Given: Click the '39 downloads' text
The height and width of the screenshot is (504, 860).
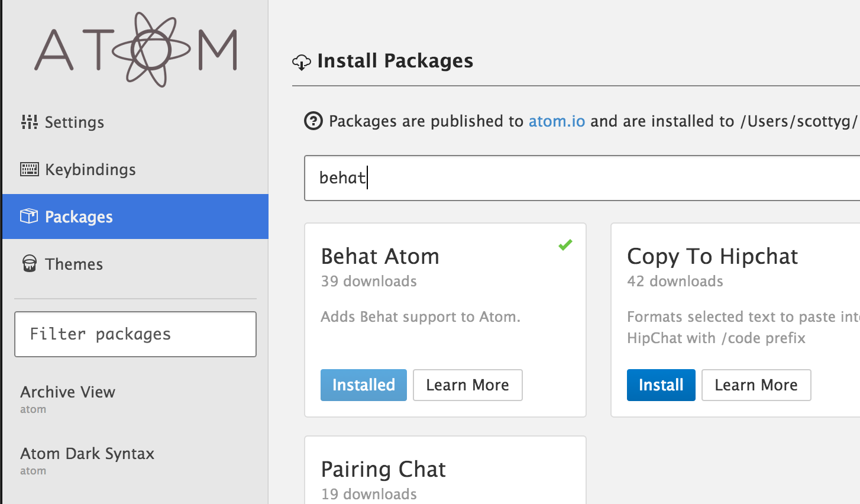Looking at the screenshot, I should pos(369,282).
